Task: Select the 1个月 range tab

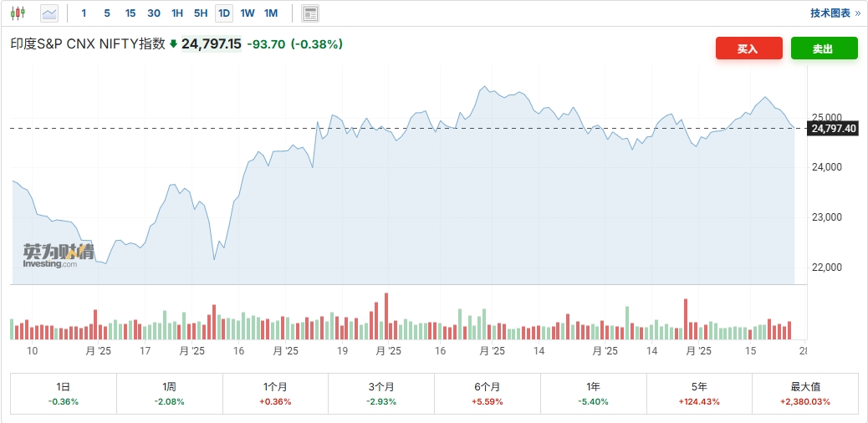Action: tap(275, 394)
